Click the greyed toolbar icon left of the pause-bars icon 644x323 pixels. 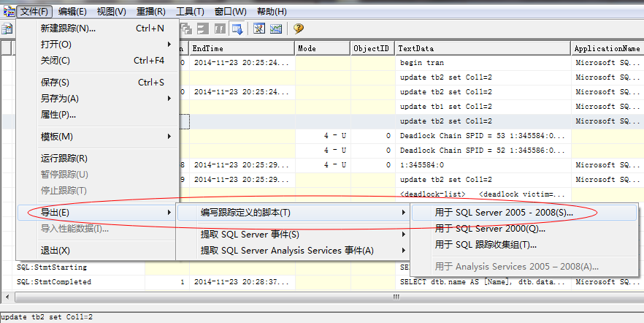tap(203, 28)
